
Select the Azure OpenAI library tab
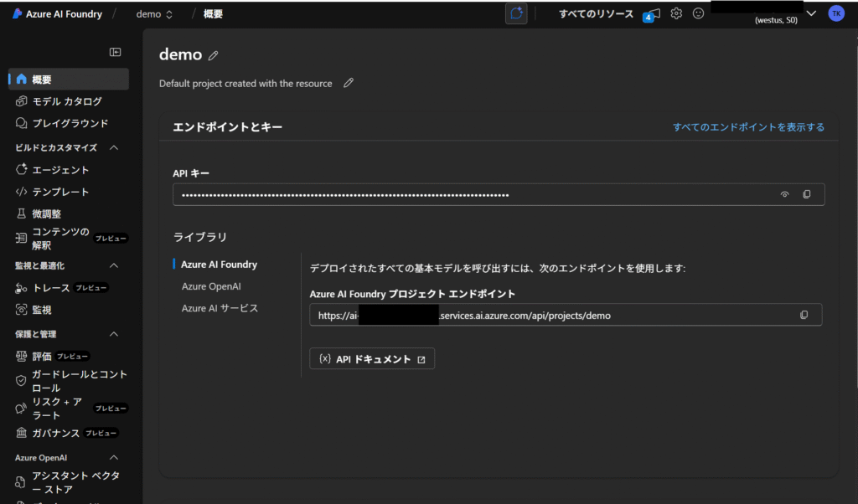[211, 286]
